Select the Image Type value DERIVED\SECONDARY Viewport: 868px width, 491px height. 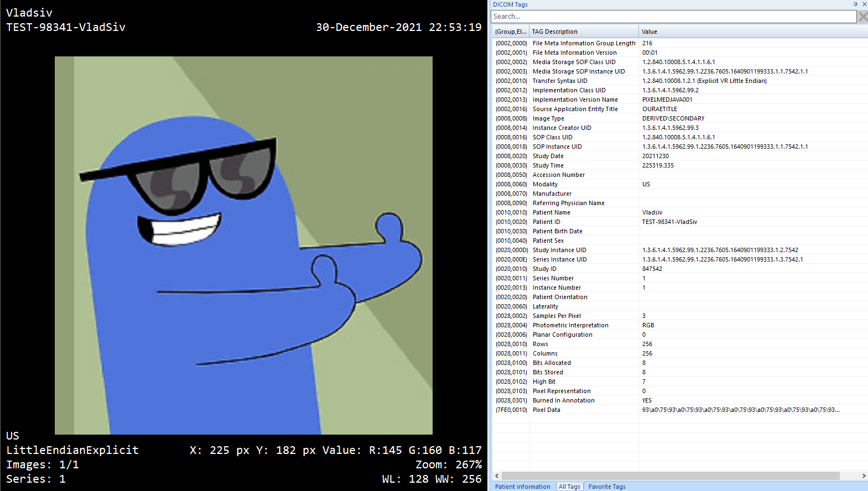pos(673,118)
